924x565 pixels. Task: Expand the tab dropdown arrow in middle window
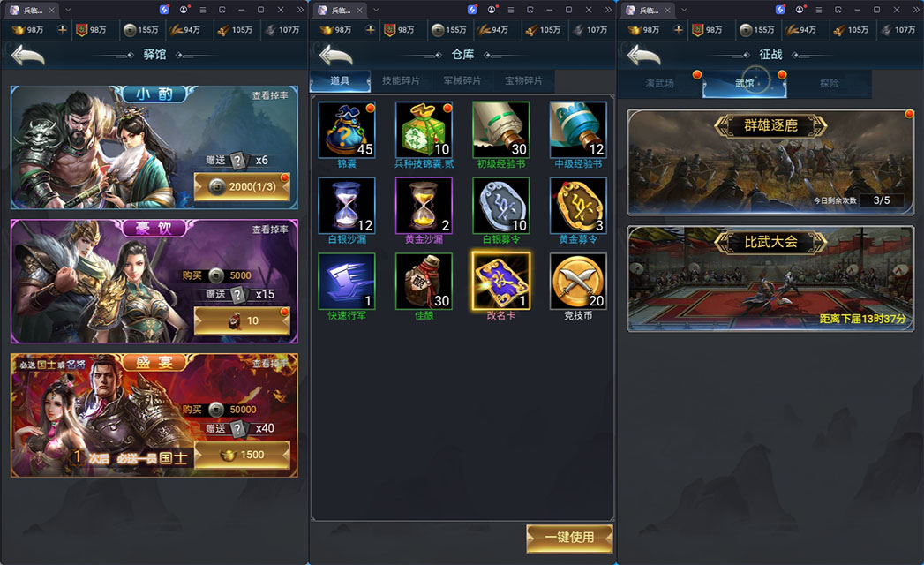pos(376,10)
